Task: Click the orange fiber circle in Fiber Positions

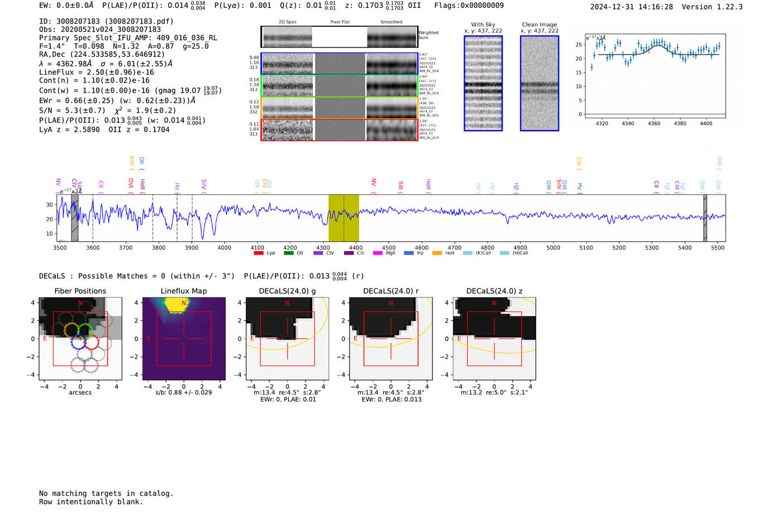Action: pyautogui.click(x=71, y=330)
